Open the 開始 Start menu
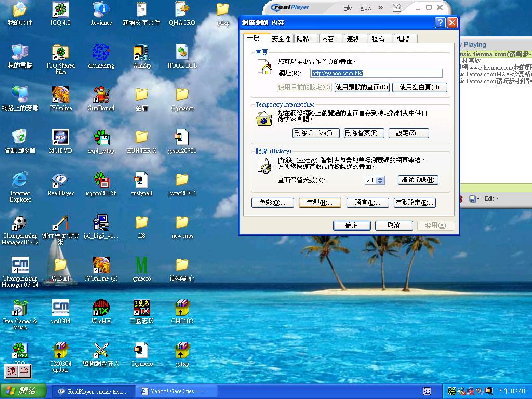The image size is (532, 399). (23, 391)
